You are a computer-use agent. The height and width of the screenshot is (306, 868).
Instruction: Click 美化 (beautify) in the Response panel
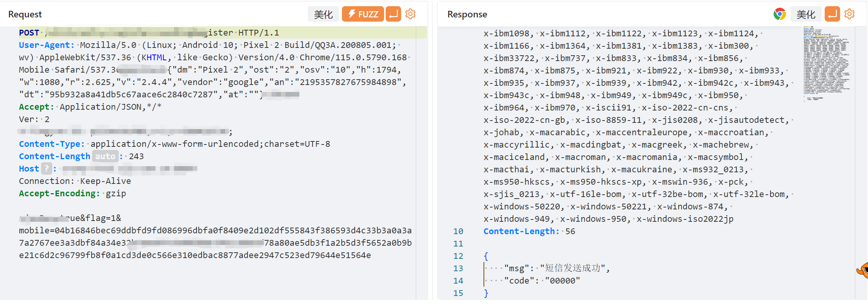pos(806,14)
